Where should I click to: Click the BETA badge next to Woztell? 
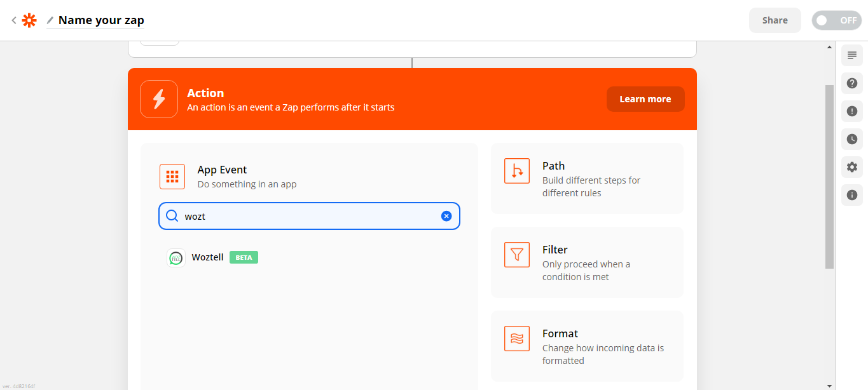point(244,258)
